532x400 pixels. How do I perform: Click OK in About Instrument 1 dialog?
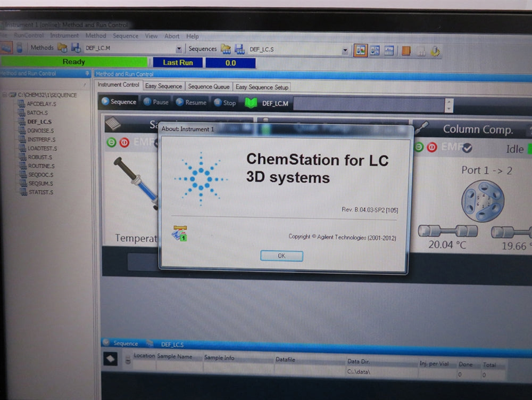(281, 256)
